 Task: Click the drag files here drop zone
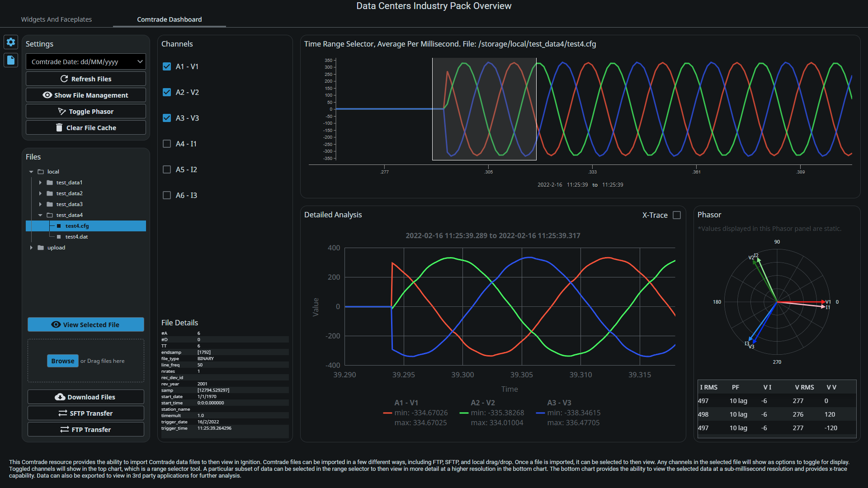click(x=86, y=361)
